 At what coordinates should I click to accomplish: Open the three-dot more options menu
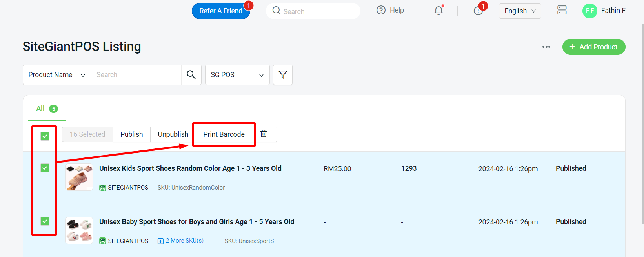click(x=546, y=47)
